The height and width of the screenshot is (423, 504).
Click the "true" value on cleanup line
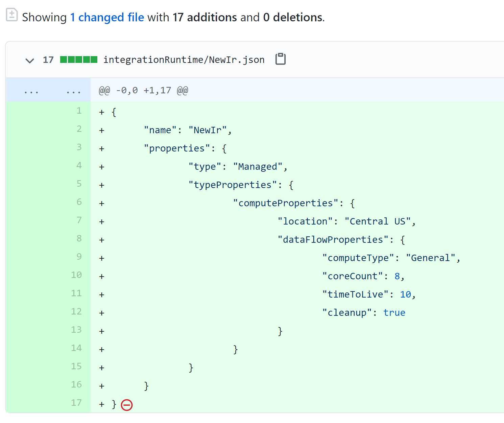click(394, 313)
